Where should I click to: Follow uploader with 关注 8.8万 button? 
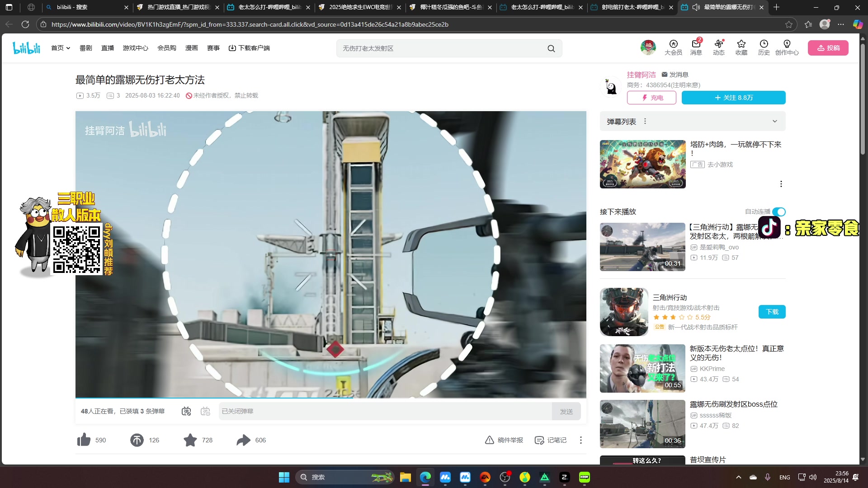tap(733, 98)
